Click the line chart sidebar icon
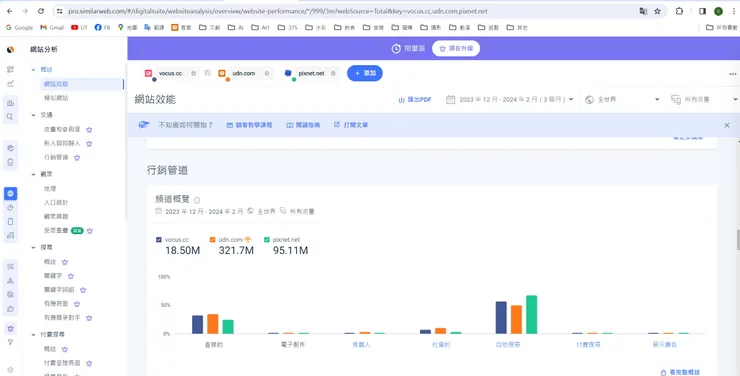Image resolution: width=740 pixels, height=376 pixels. pyautogui.click(x=10, y=84)
